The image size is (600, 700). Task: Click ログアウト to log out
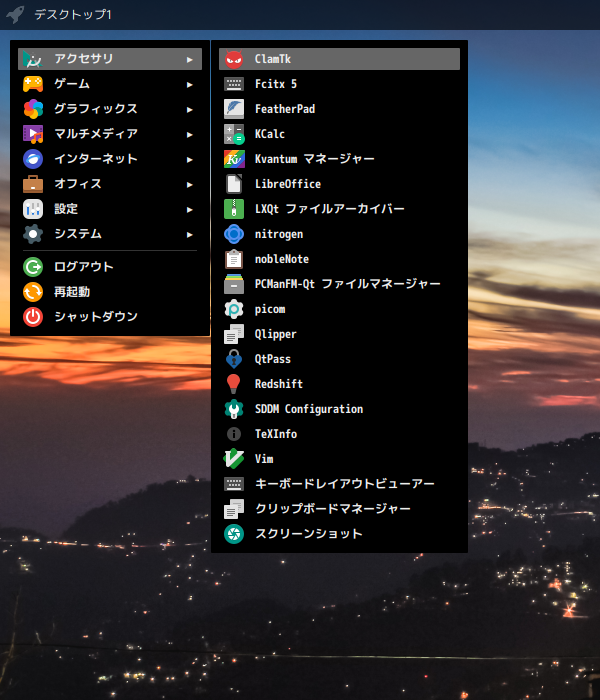coord(83,267)
